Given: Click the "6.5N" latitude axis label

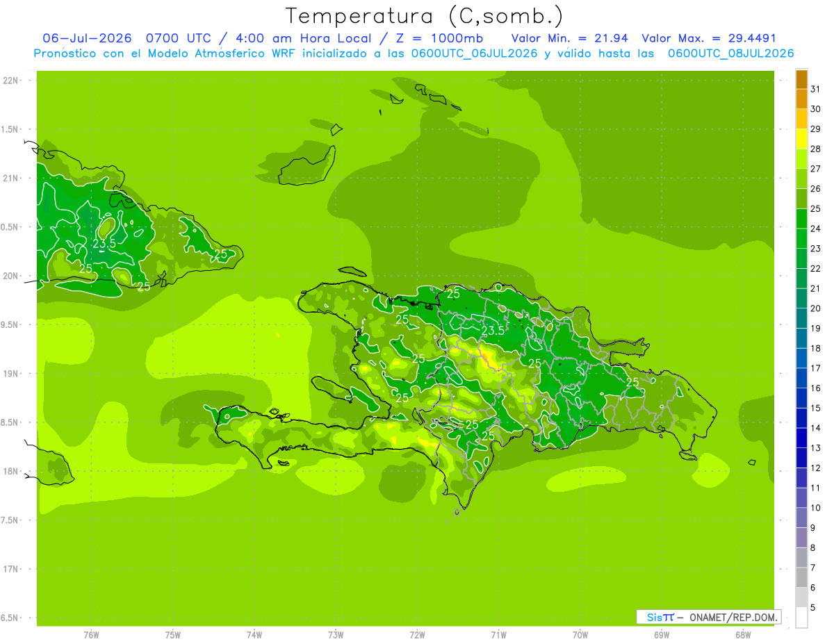Looking at the screenshot, I should point(10,618).
